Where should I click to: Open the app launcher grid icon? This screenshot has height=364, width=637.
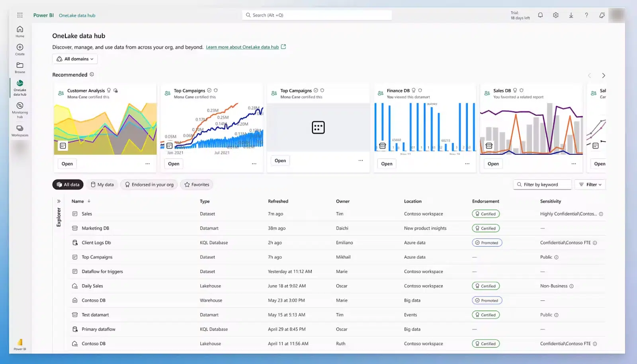pyautogui.click(x=20, y=15)
